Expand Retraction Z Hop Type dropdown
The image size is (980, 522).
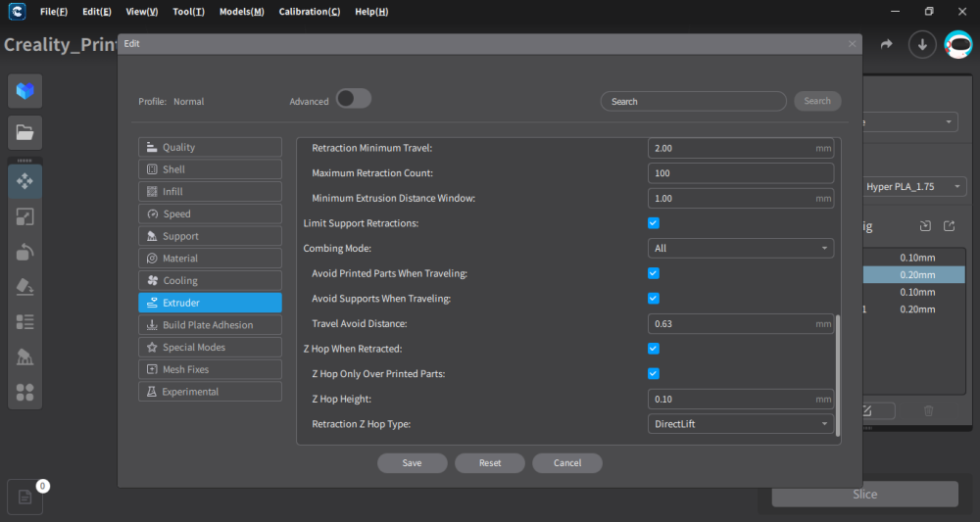(x=741, y=424)
